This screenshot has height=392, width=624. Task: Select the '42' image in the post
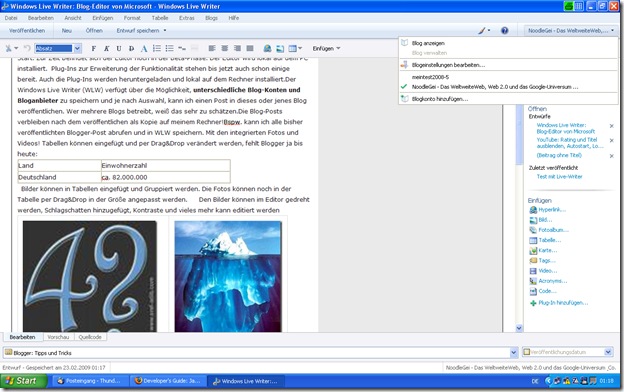coord(90,276)
